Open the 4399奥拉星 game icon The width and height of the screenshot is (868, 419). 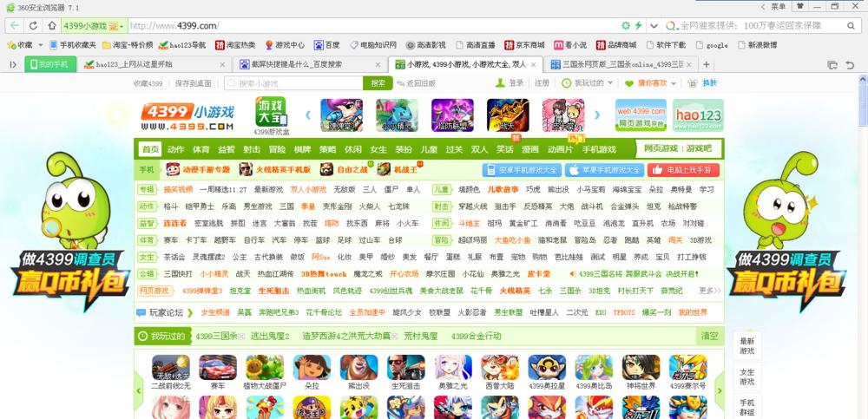547,368
